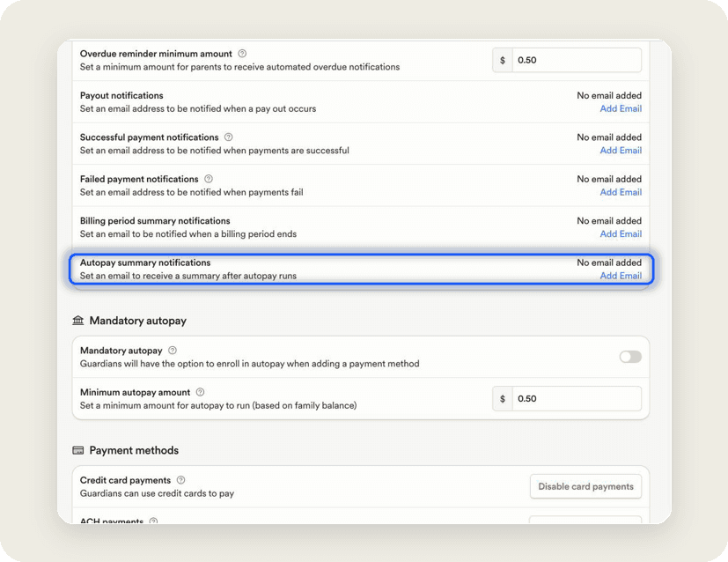This screenshot has height=562, width=728.
Task: Click Add Email for Billing period summary notifications
Action: 621,234
